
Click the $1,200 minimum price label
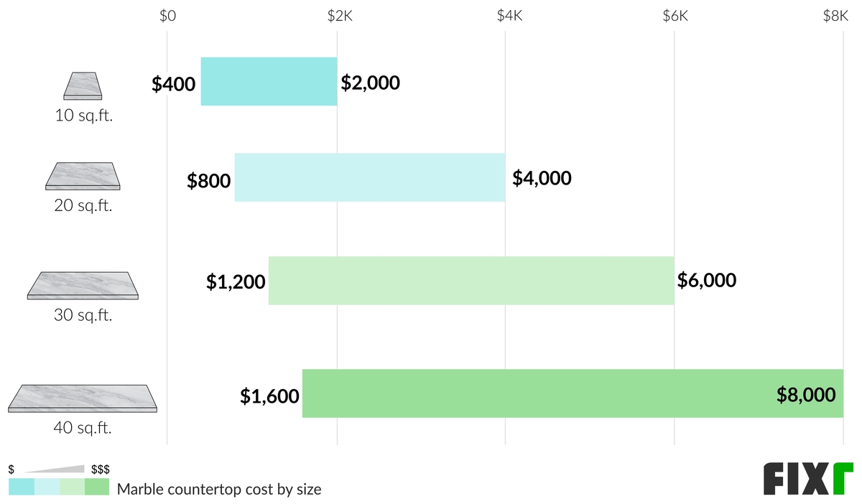point(236,283)
